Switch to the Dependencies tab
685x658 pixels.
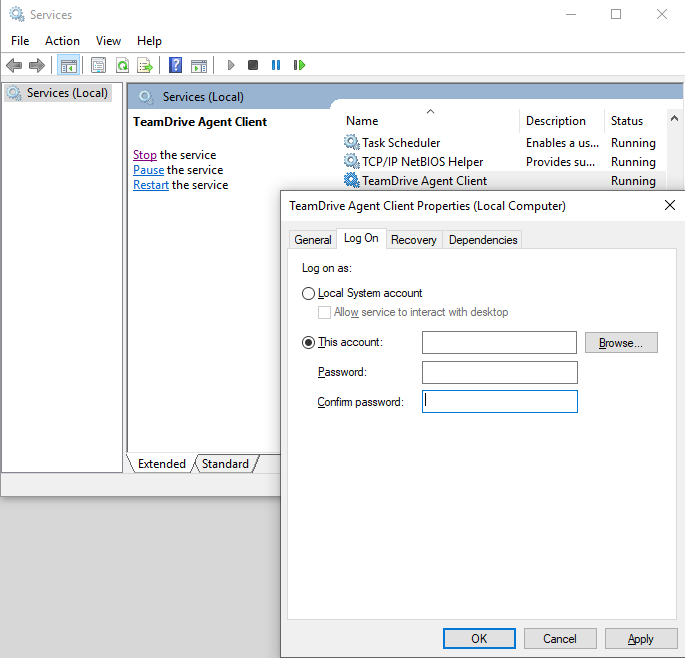click(483, 240)
